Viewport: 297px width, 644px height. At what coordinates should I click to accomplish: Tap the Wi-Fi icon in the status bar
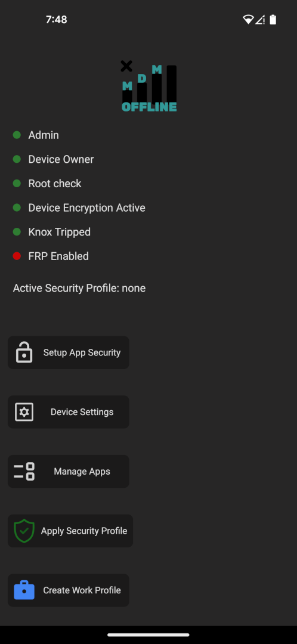(x=248, y=19)
